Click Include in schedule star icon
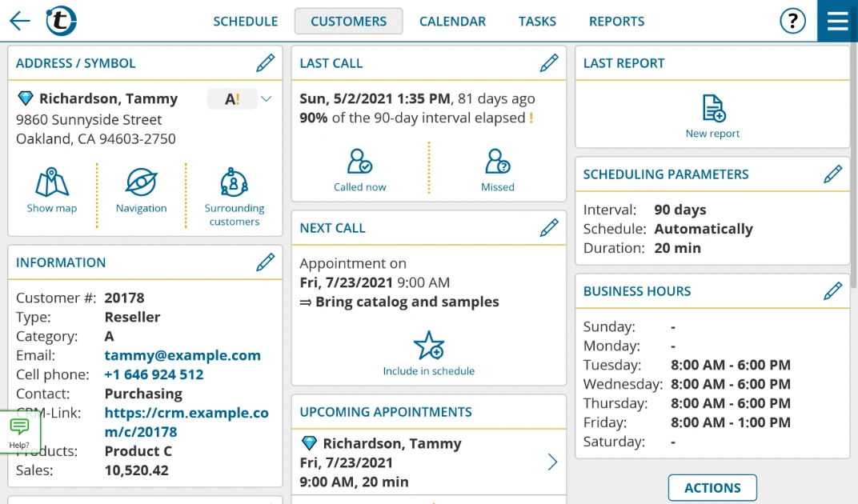The width and height of the screenshot is (858, 504). point(428,346)
